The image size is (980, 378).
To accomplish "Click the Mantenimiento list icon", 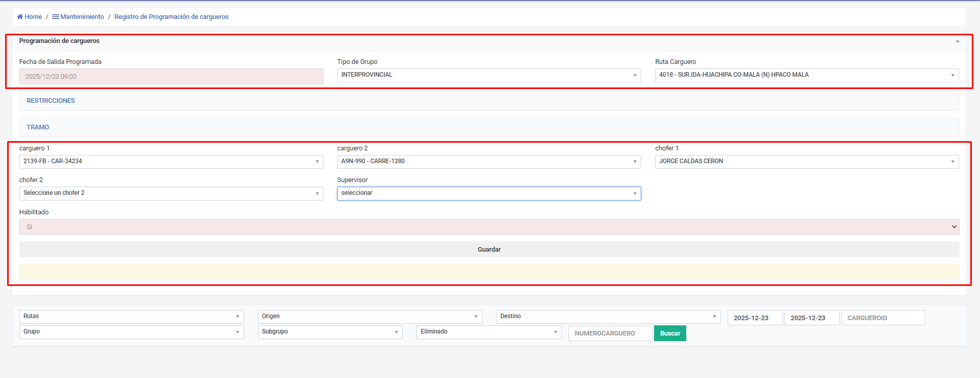I will coord(55,17).
